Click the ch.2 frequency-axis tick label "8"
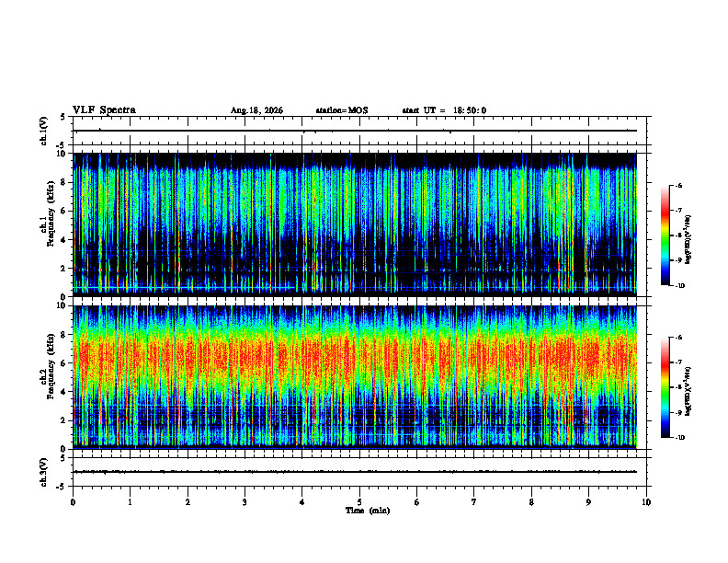This screenshot has height=563, width=728. (x=63, y=335)
